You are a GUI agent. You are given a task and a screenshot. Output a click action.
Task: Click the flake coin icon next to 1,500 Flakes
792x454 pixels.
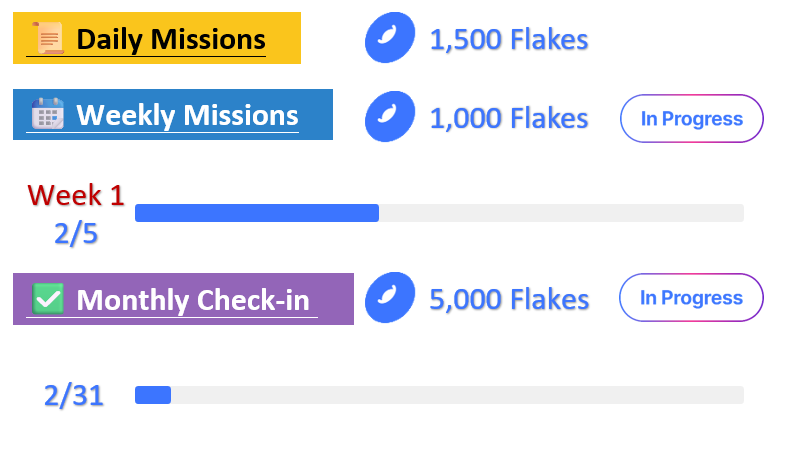tap(390, 38)
